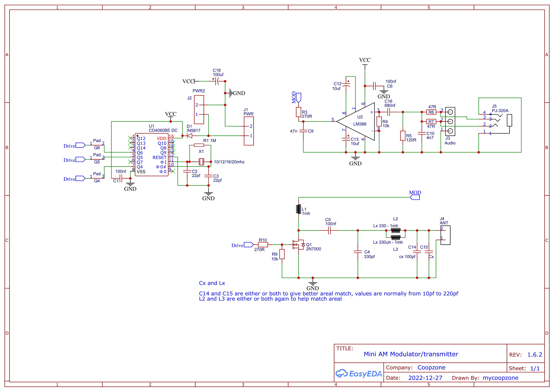Click the Drive Q6 port arrow

click(x=80, y=145)
